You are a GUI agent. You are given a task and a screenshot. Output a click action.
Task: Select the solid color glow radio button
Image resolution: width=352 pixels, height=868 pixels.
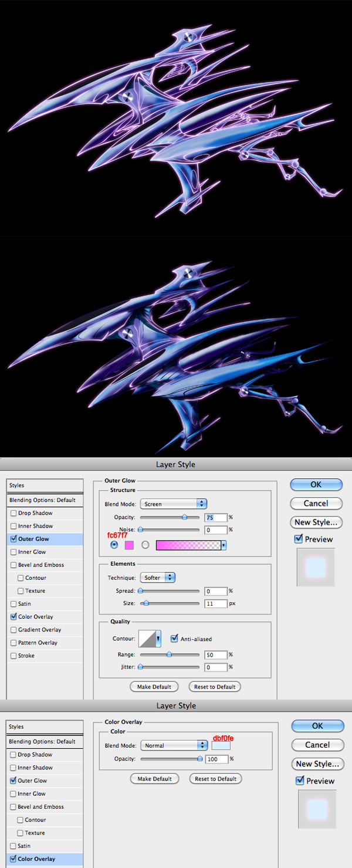(114, 545)
